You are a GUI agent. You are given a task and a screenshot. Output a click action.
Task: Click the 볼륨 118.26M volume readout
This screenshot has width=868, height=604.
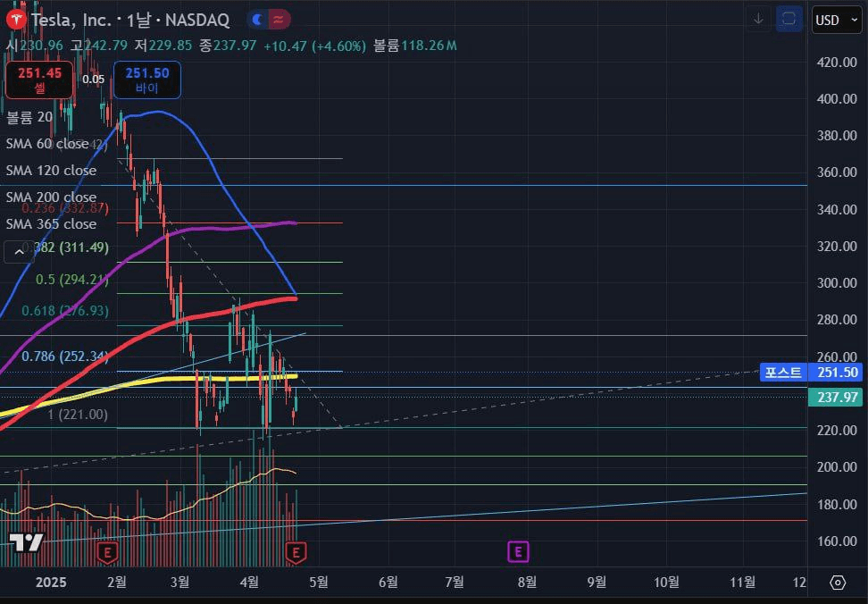pos(415,46)
